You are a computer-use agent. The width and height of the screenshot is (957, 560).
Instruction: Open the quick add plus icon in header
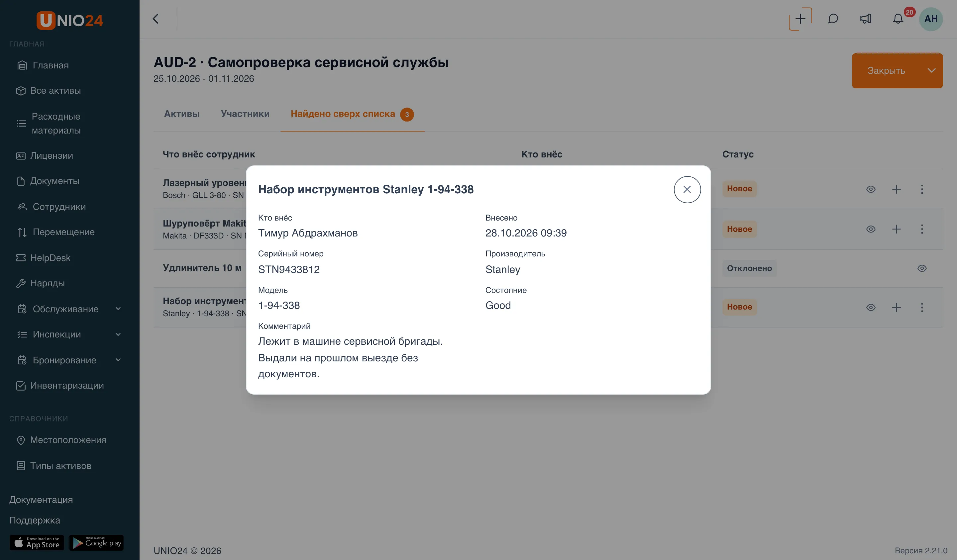pyautogui.click(x=800, y=19)
